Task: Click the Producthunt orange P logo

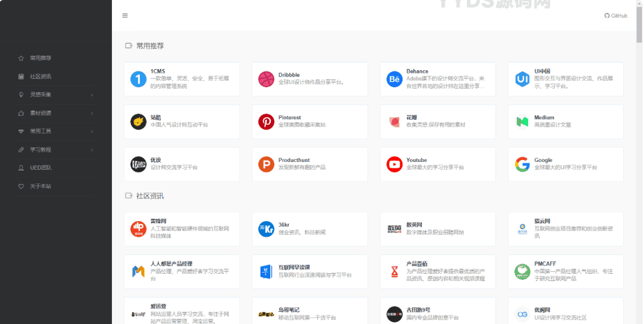Action: point(266,165)
